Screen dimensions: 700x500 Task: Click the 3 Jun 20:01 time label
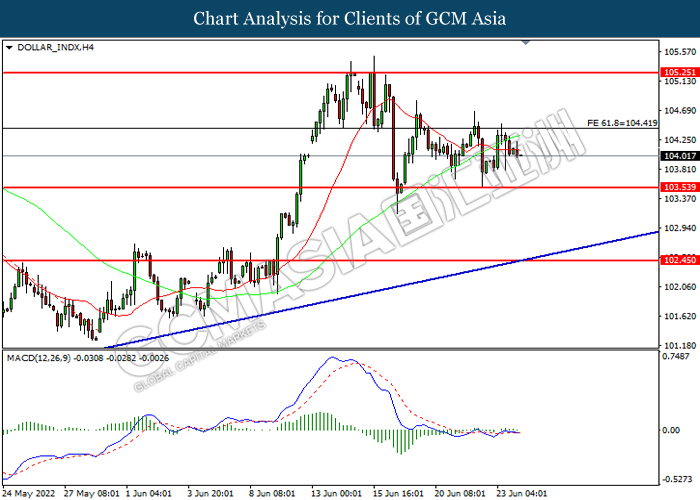click(210, 493)
